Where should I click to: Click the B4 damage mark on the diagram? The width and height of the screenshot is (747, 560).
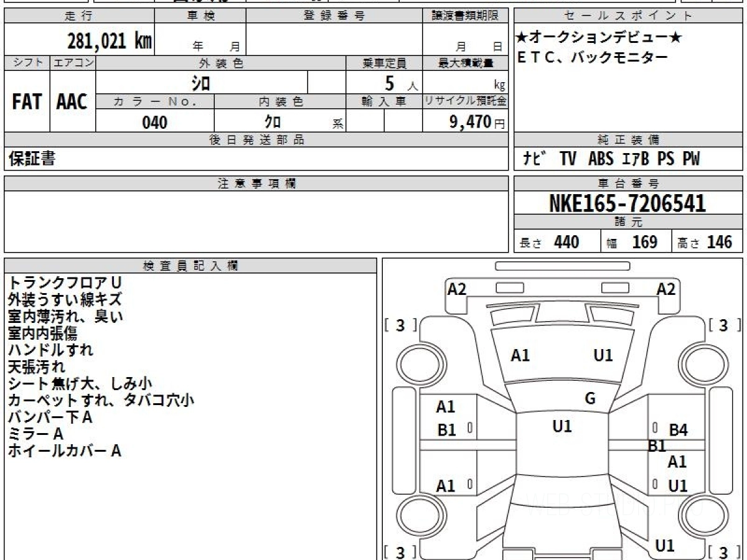click(679, 430)
